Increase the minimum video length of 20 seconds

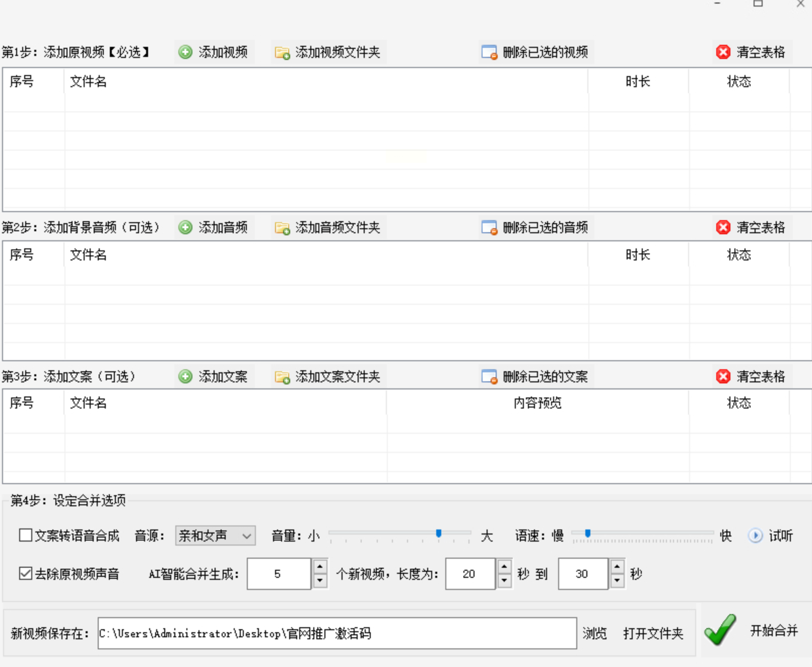coord(504,567)
